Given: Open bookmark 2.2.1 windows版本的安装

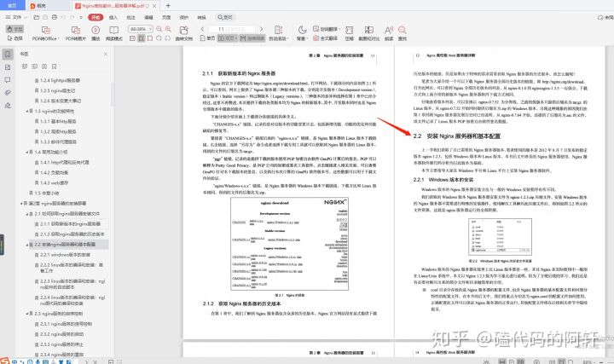Looking at the screenshot, I should [65, 254].
